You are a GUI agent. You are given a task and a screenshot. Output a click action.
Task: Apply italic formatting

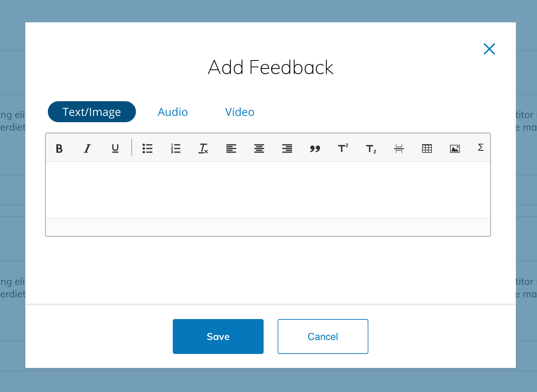[87, 148]
